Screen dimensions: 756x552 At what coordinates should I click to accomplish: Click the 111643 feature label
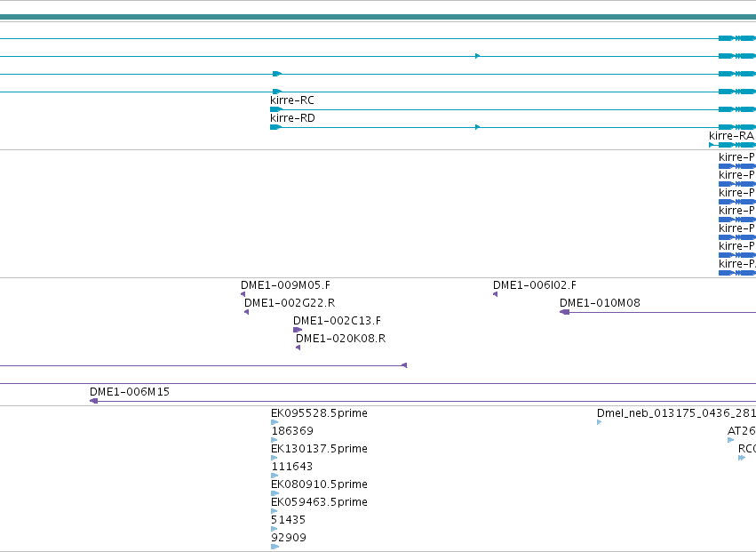click(291, 467)
